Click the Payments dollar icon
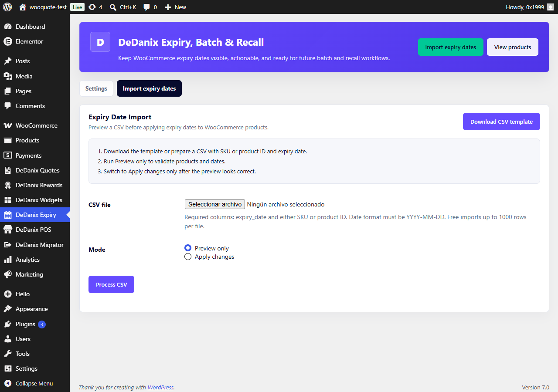 (x=8, y=155)
